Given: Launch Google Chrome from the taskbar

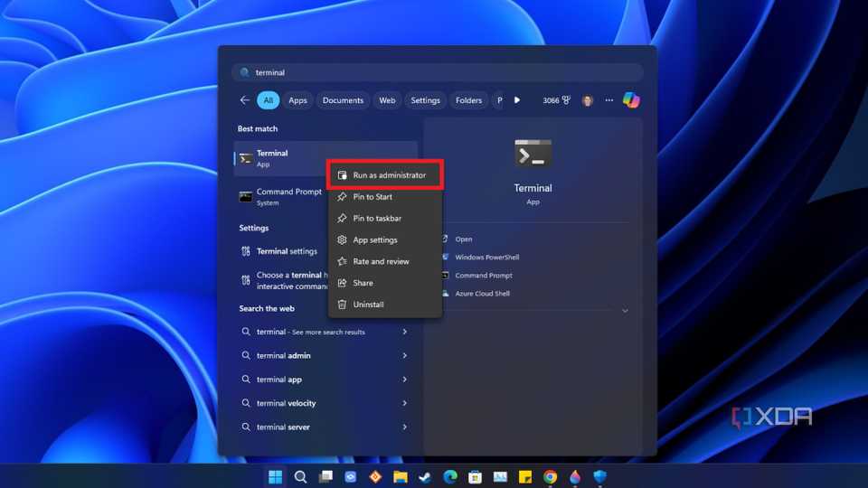Looking at the screenshot, I should click(550, 476).
